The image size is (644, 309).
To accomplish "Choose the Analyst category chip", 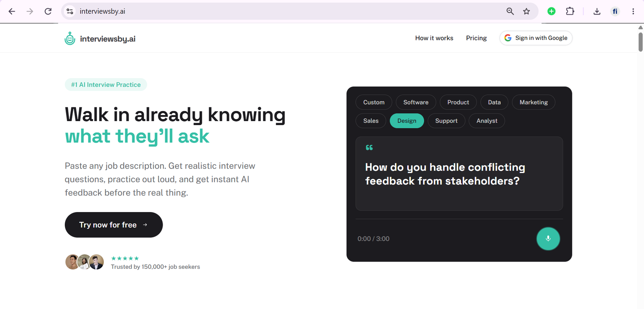I will tap(487, 121).
